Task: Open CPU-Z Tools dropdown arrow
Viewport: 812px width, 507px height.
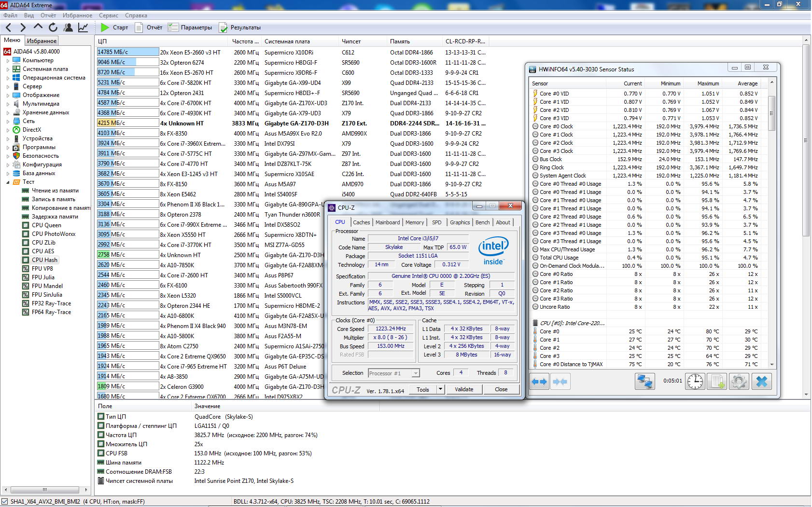Action: [440, 389]
